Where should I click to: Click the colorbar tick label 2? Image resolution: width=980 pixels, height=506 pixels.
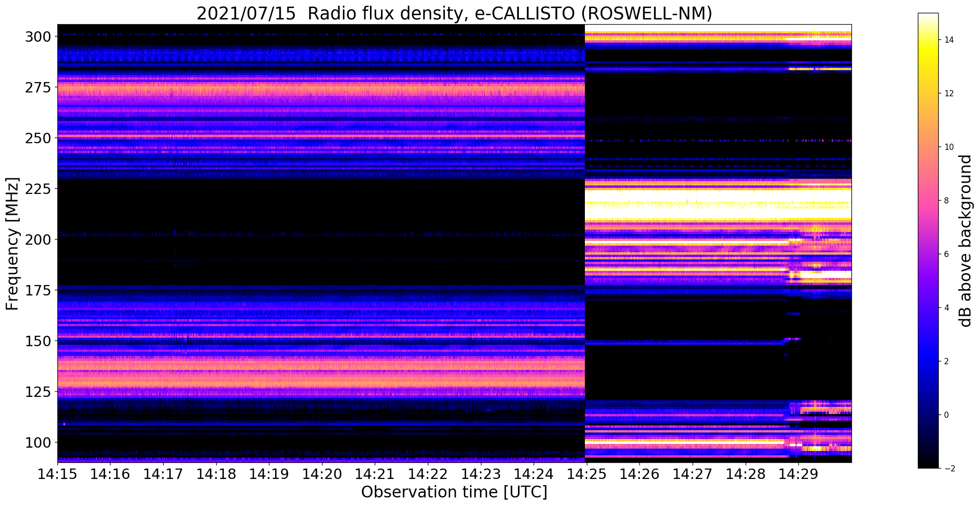[947, 361]
